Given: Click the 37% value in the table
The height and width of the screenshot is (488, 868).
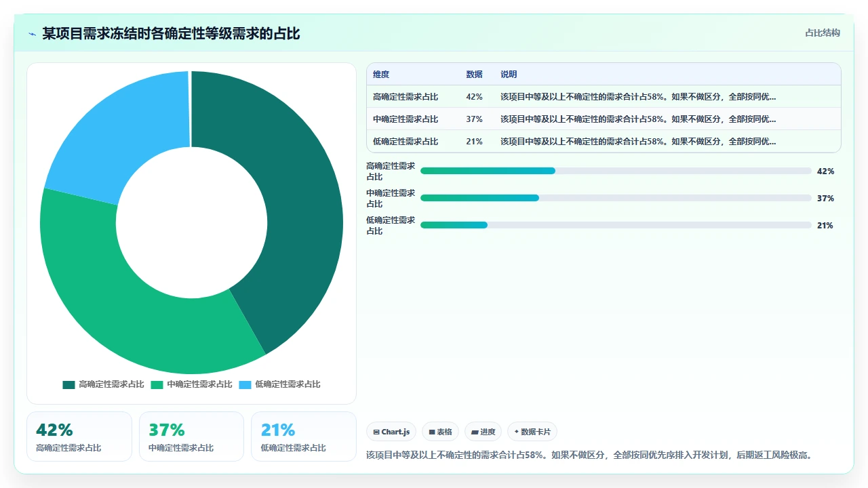Looking at the screenshot, I should pyautogui.click(x=474, y=119).
